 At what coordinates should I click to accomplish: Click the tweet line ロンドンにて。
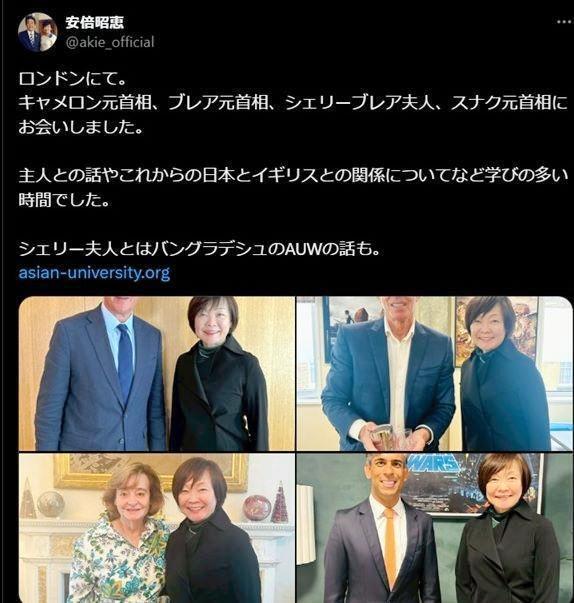(72, 79)
